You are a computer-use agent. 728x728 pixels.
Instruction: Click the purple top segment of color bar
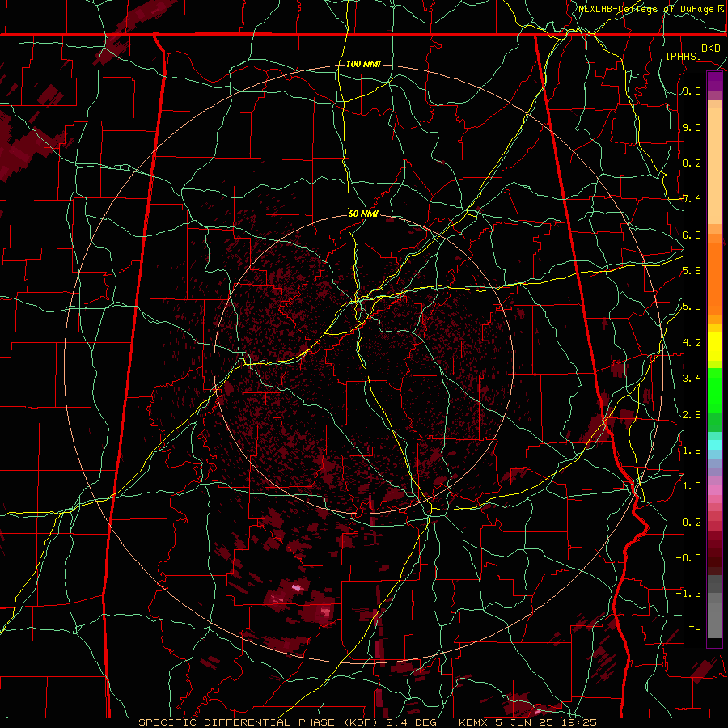click(x=714, y=81)
